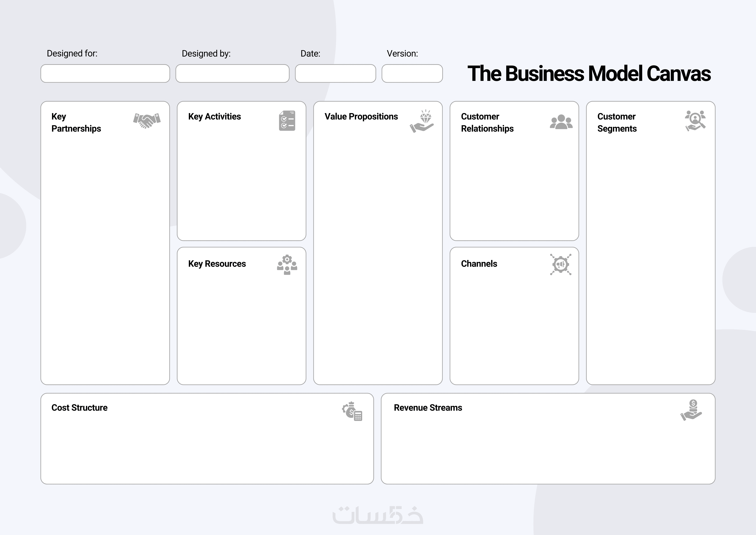756x535 pixels.
Task: Click the Customer Relationships people group icon
Action: coord(561,122)
